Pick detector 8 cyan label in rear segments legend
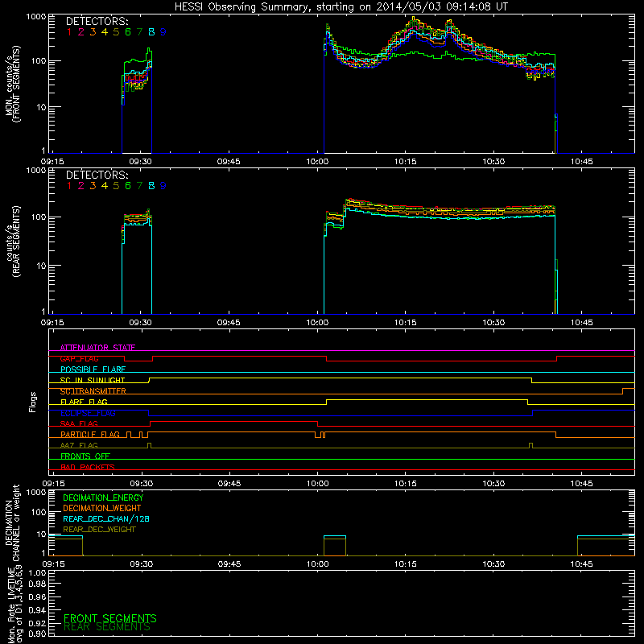This screenshot has width=644, height=644. pyautogui.click(x=151, y=186)
